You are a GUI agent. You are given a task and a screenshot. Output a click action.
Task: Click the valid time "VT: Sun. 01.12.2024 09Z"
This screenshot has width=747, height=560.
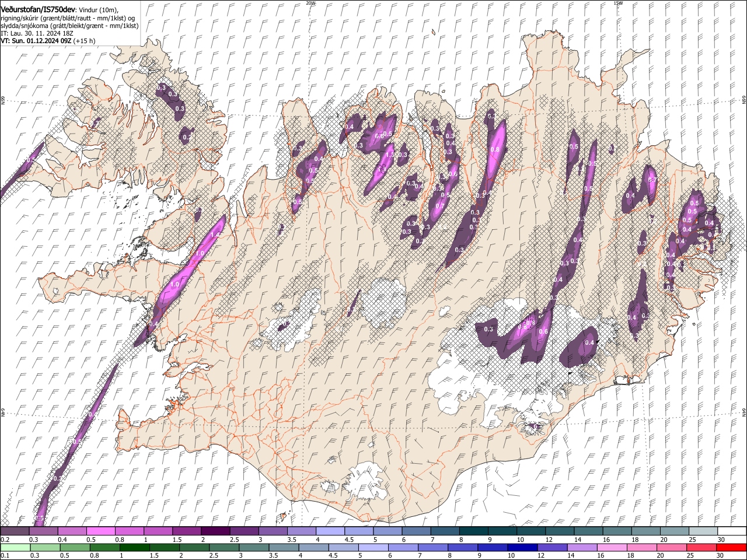36,41
